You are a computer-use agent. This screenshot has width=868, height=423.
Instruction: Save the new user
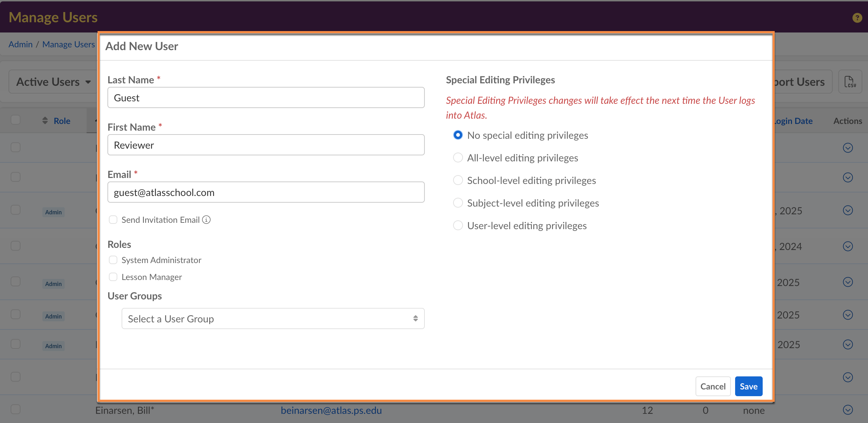tap(748, 387)
